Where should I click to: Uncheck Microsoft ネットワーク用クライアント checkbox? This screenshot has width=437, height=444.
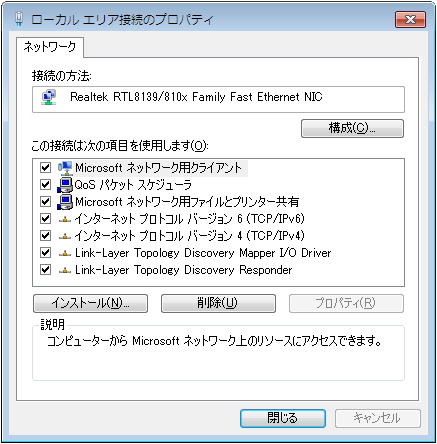pos(45,168)
